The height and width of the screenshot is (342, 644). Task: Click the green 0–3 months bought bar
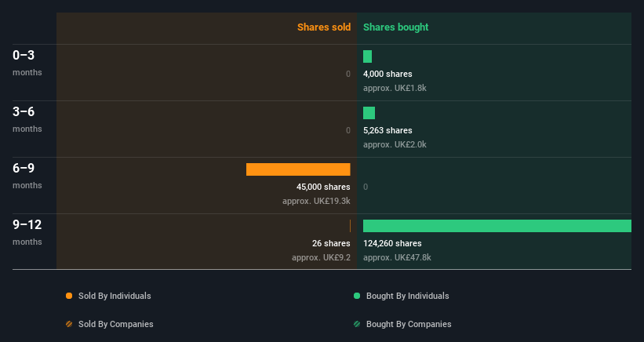click(x=368, y=56)
